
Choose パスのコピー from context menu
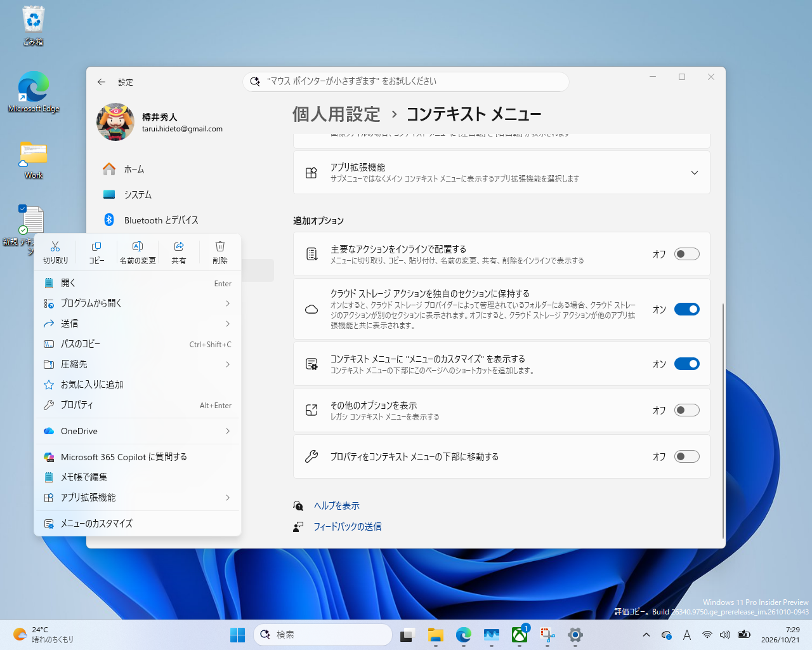coord(138,344)
